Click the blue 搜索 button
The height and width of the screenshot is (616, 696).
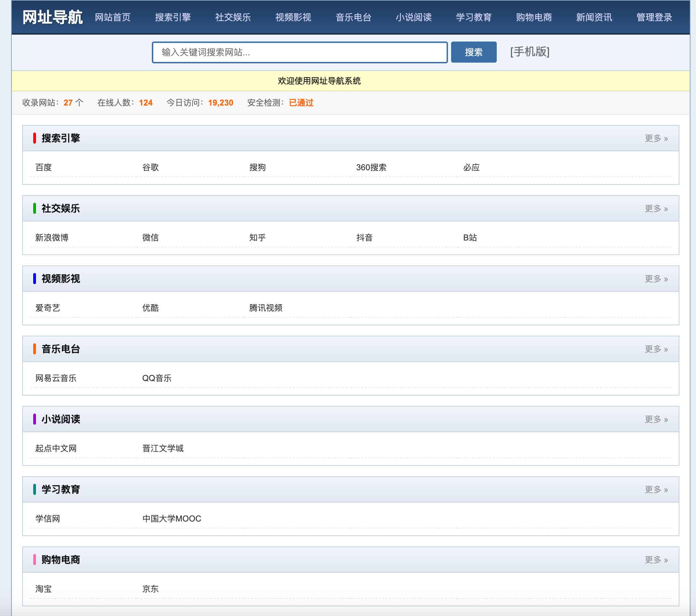(x=474, y=52)
